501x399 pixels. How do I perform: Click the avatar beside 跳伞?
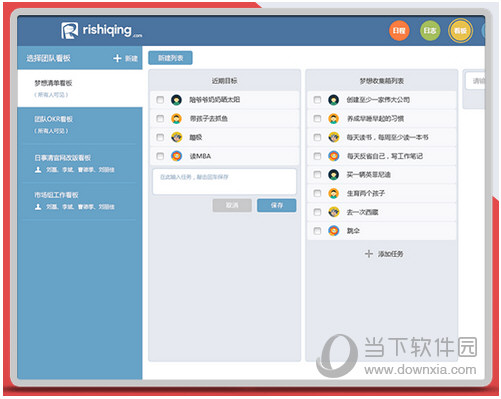pos(333,231)
